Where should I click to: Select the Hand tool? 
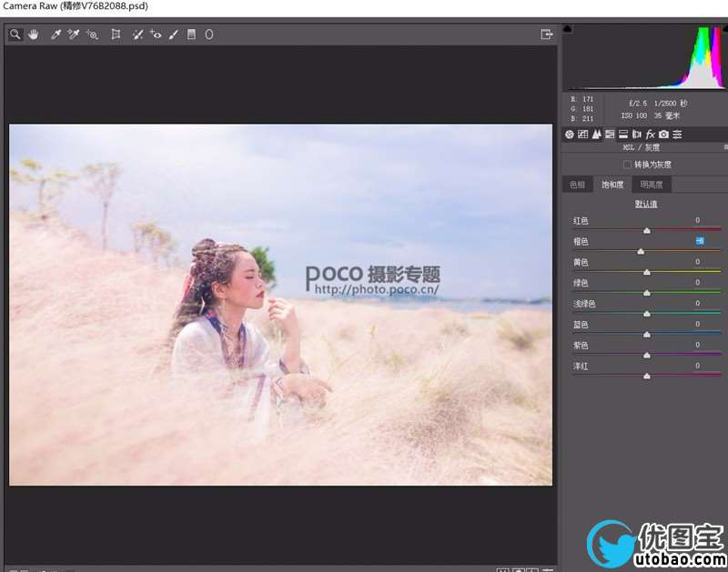pyautogui.click(x=33, y=35)
